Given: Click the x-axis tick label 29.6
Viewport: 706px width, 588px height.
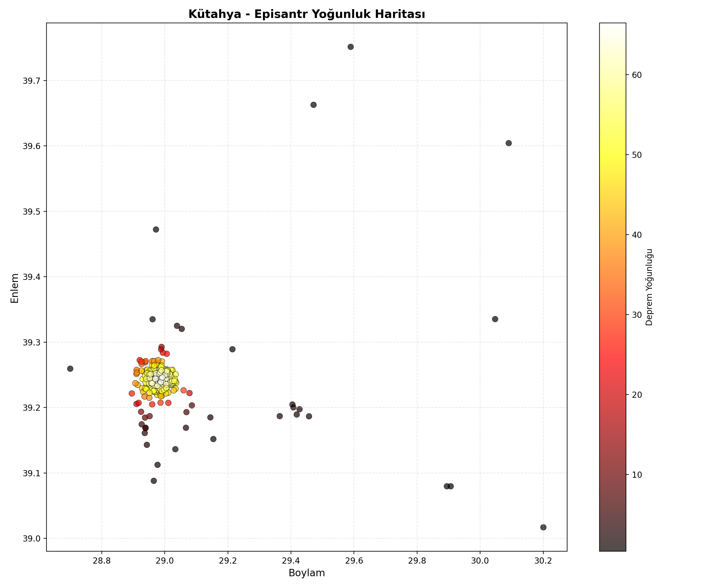Looking at the screenshot, I should pos(354,560).
